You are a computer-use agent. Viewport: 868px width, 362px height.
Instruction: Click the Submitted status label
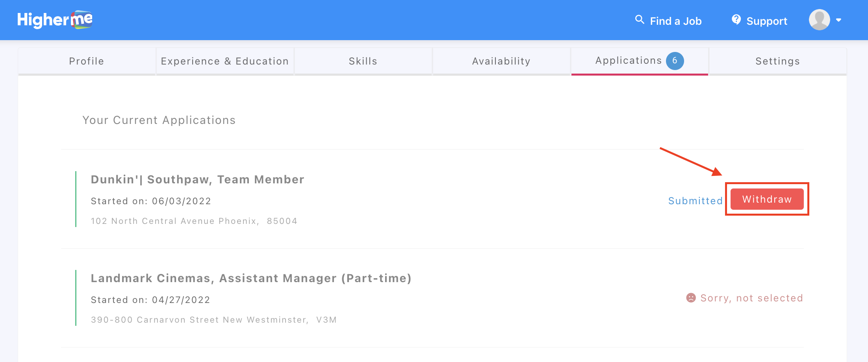coord(696,201)
